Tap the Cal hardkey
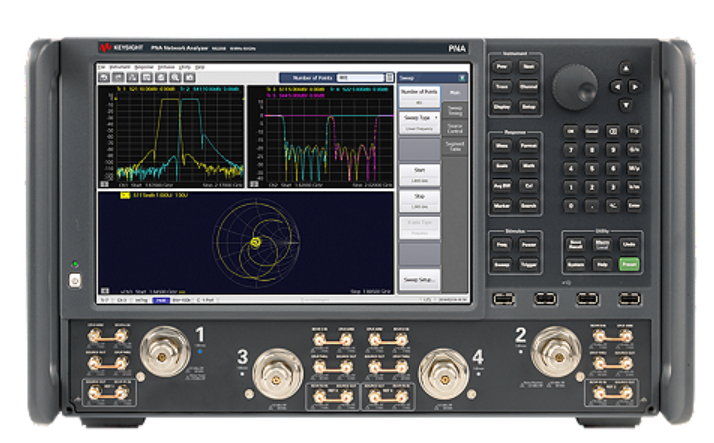The height and width of the screenshot is (443, 714). [x=528, y=186]
